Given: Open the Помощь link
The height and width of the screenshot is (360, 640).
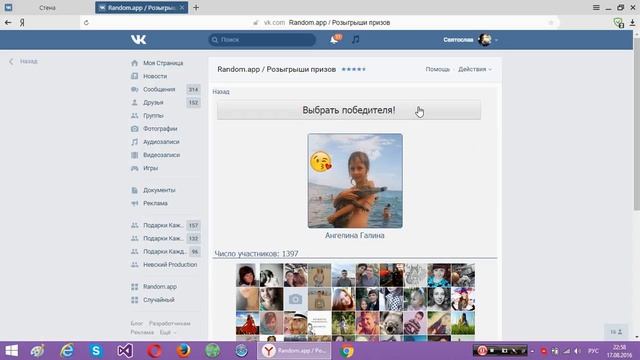Looking at the screenshot, I should [x=438, y=69].
